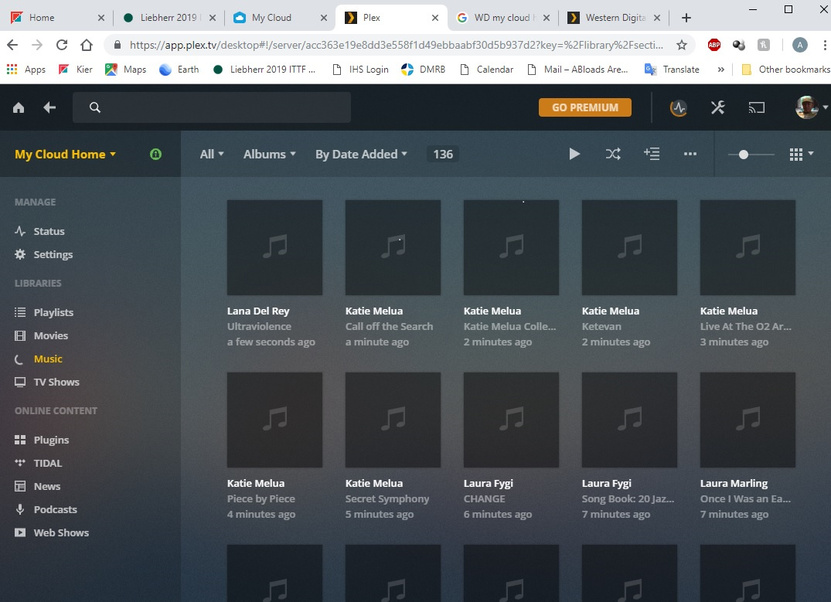
Task: Open the By Date Added sort dropdown
Action: coord(361,154)
